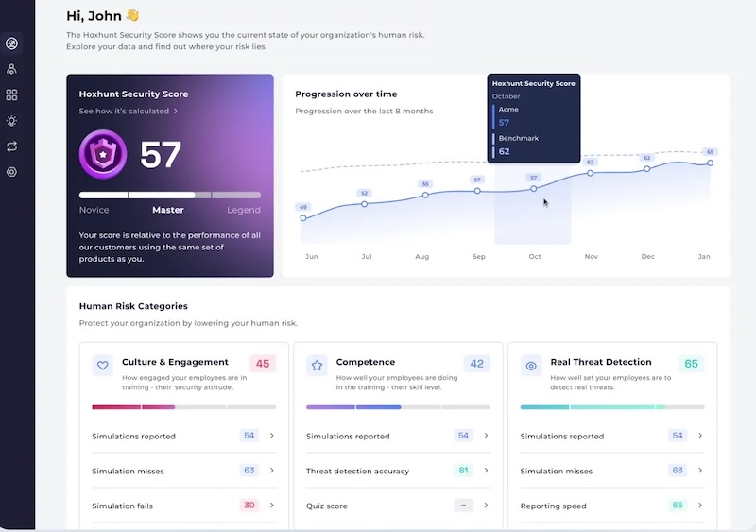Click the Acme value 57 in tooltip
Viewport: 756px width, 532px height.
[504, 123]
